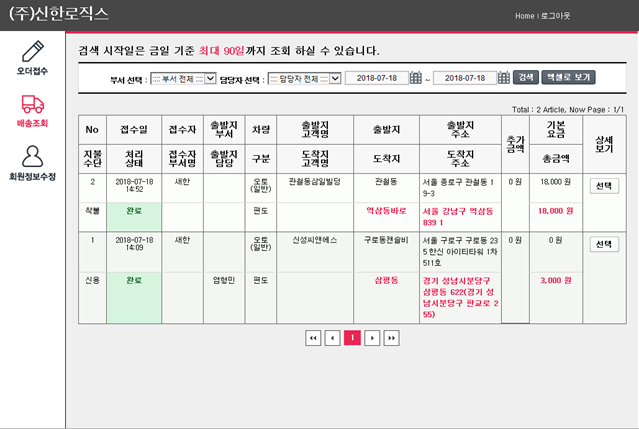Image resolution: width=639 pixels, height=429 pixels.
Task: Click the 오더접수 menu label
Action: [32, 71]
